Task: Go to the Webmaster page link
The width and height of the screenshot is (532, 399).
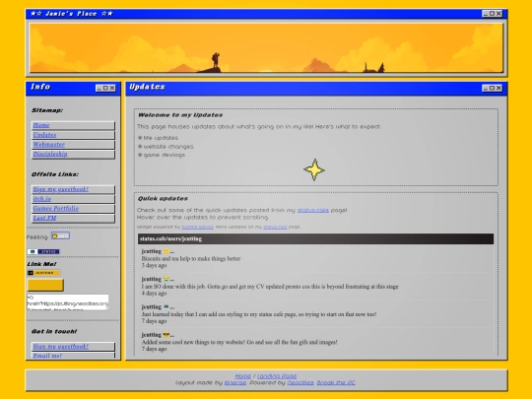Action: pos(49,144)
